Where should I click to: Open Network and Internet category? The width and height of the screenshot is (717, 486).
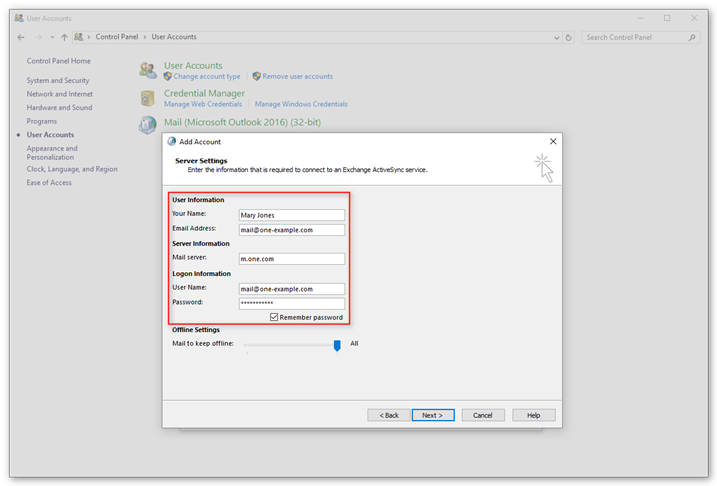pos(59,94)
